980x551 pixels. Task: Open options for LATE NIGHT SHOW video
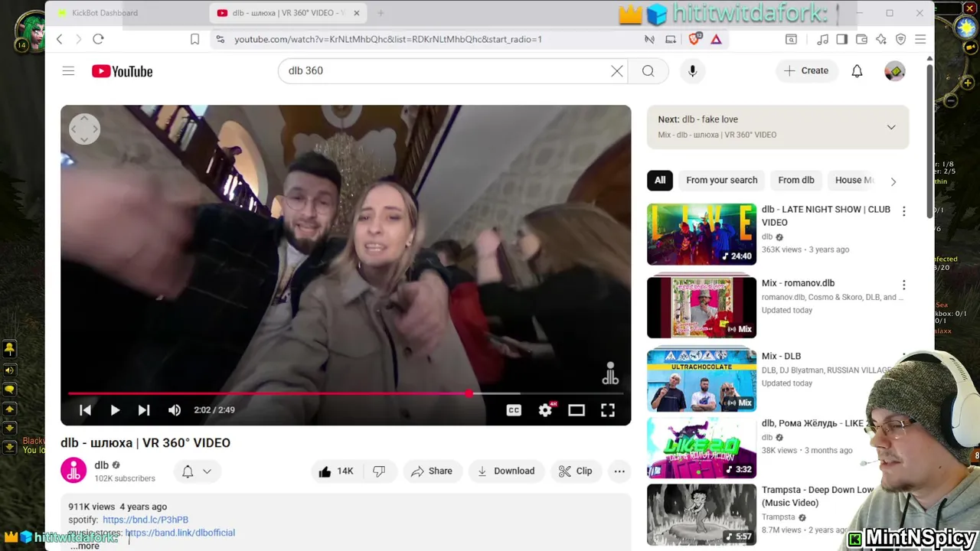pos(903,211)
